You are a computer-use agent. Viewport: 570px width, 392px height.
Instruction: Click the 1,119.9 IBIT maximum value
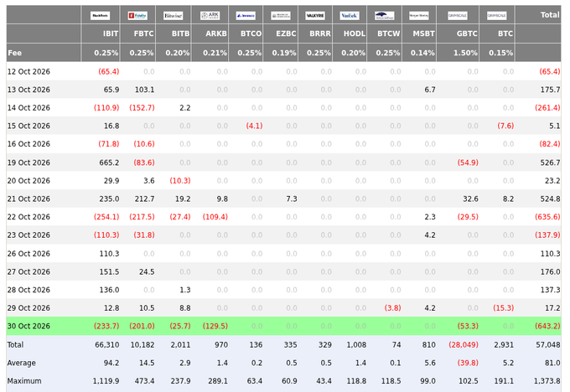click(106, 381)
